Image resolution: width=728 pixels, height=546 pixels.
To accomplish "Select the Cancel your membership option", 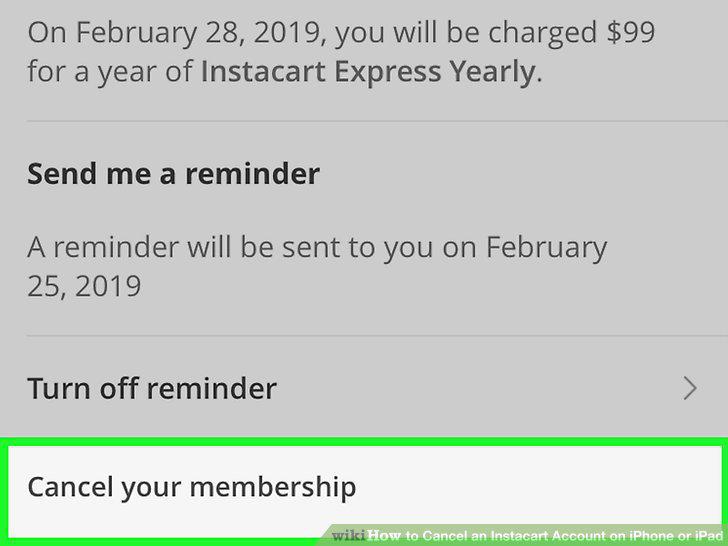I will (364, 489).
